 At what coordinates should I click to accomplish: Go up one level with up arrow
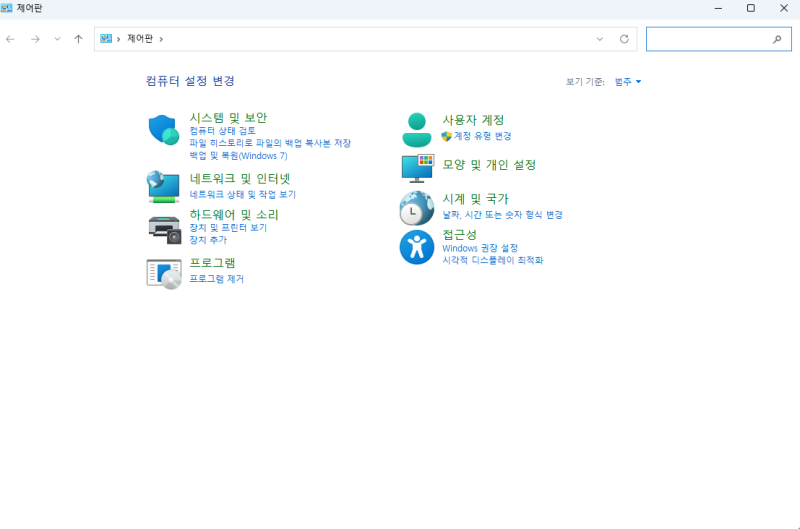coord(78,39)
